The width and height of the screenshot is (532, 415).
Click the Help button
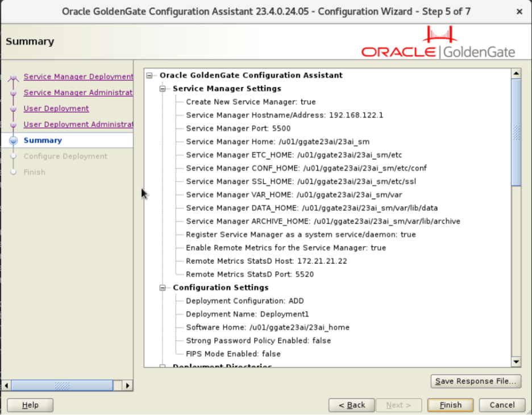30,405
